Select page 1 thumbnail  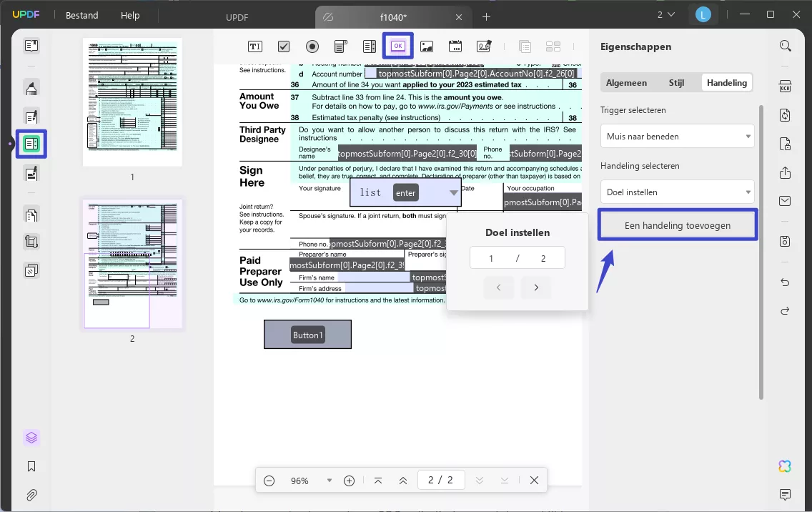(132, 102)
